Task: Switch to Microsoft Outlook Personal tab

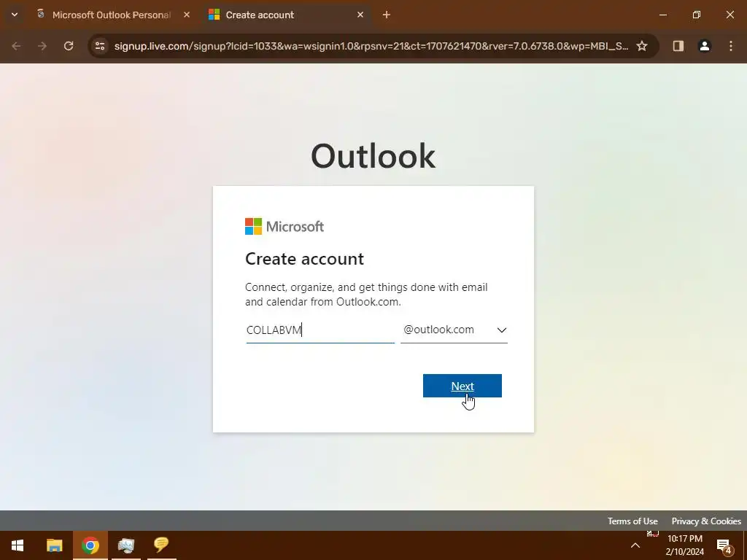Action: tap(112, 15)
